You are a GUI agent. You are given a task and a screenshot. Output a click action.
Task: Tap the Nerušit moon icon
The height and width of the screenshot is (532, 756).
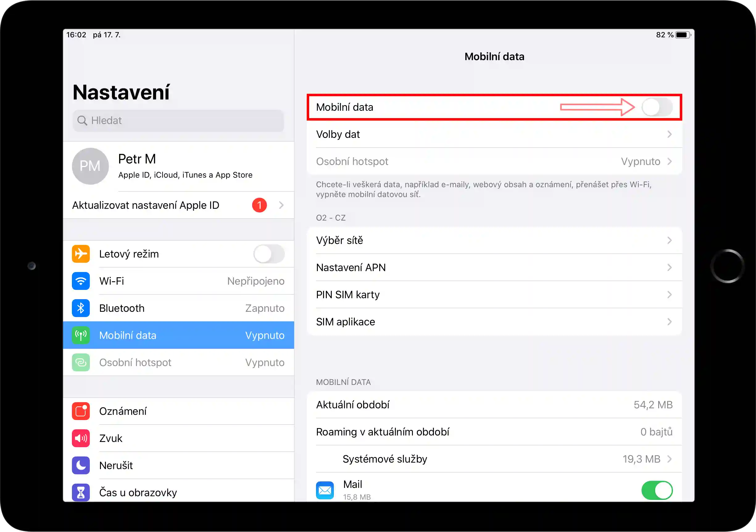pyautogui.click(x=81, y=465)
